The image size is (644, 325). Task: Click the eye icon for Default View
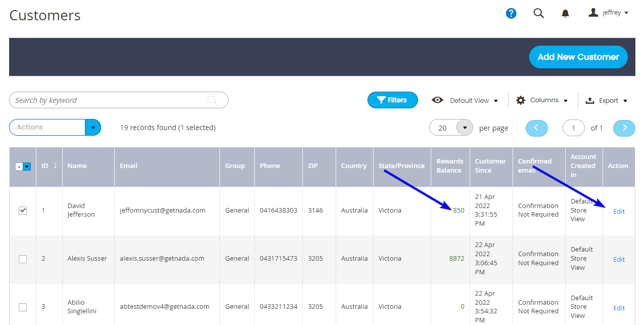point(437,100)
